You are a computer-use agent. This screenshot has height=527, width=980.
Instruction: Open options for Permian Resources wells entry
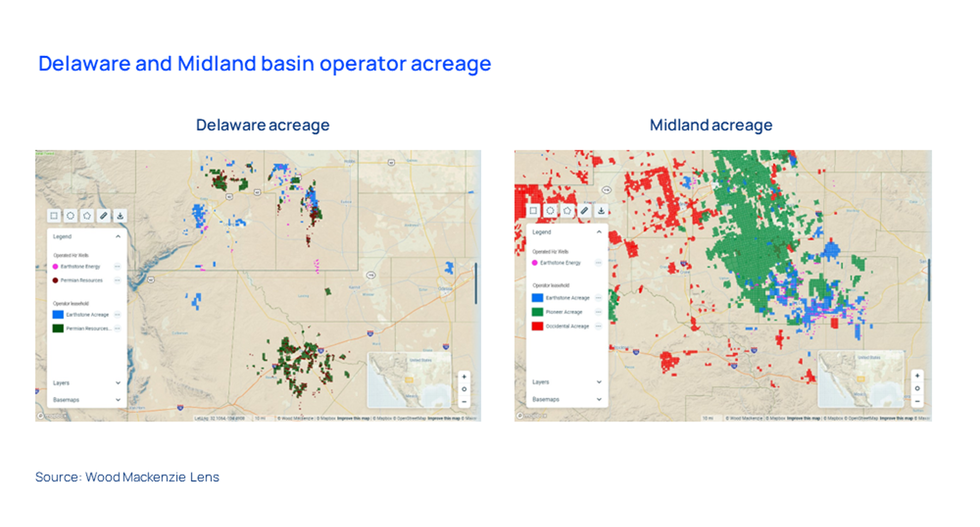tap(117, 280)
